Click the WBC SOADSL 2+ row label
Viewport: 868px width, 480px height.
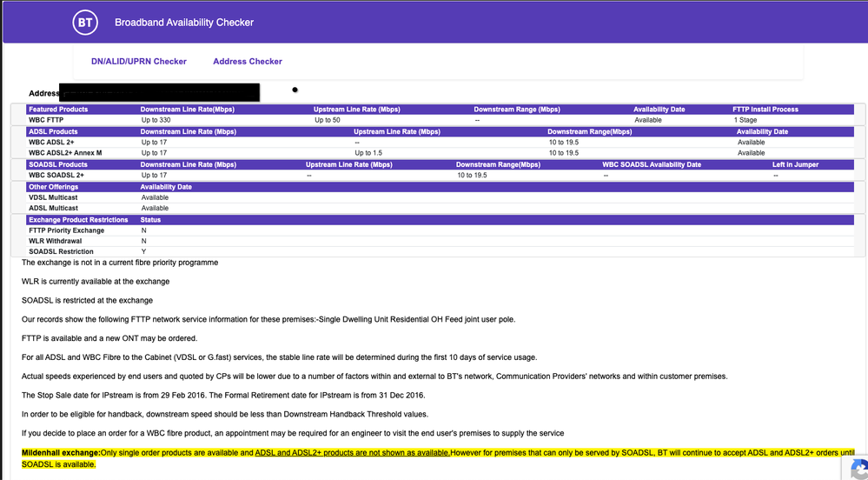click(x=56, y=175)
